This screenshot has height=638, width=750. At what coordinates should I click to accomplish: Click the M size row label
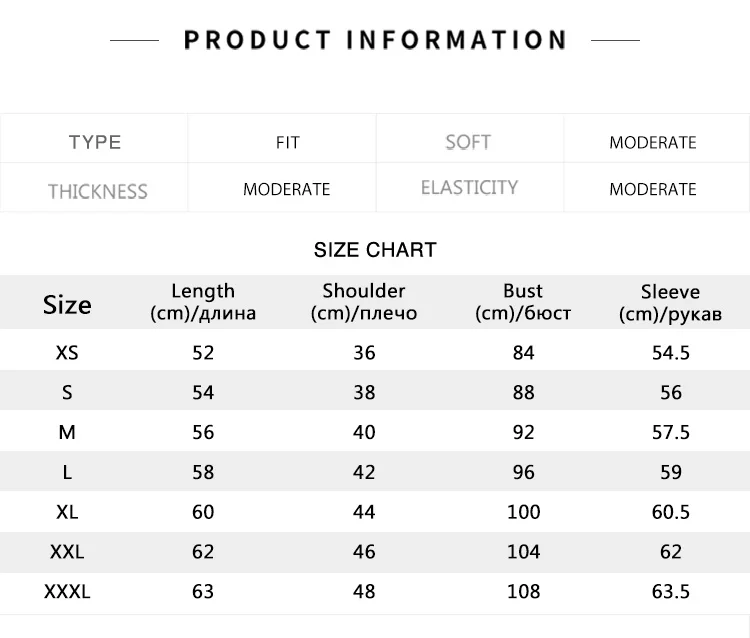pos(67,432)
